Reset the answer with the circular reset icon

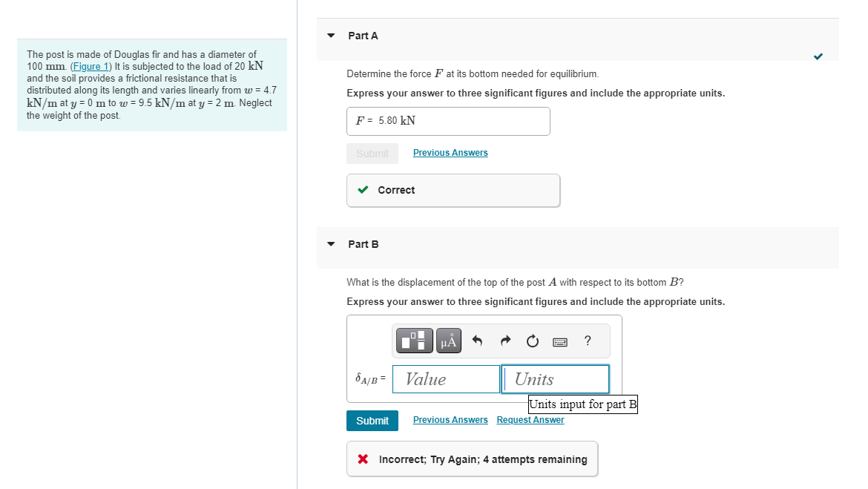click(532, 341)
